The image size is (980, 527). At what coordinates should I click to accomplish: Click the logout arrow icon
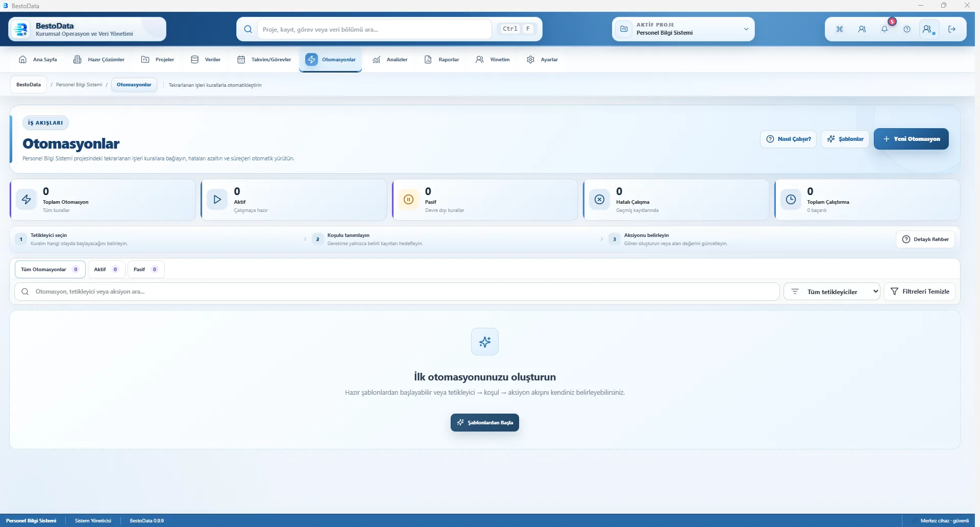tap(952, 29)
